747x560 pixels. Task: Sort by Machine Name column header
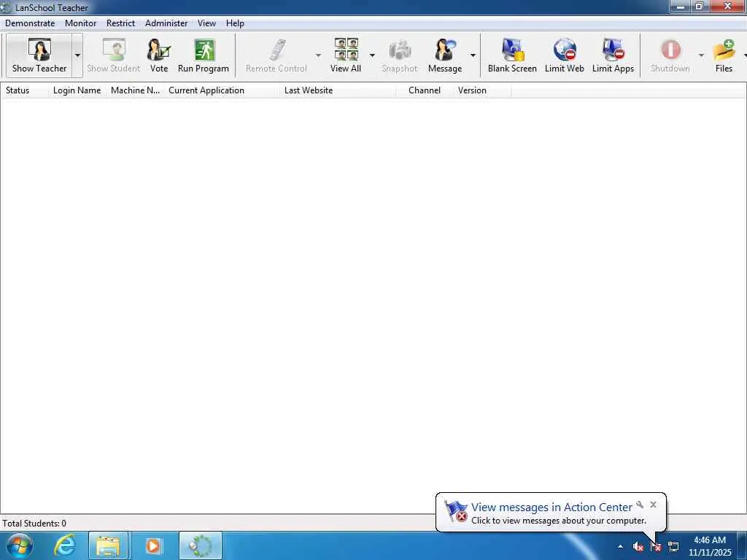pos(135,90)
